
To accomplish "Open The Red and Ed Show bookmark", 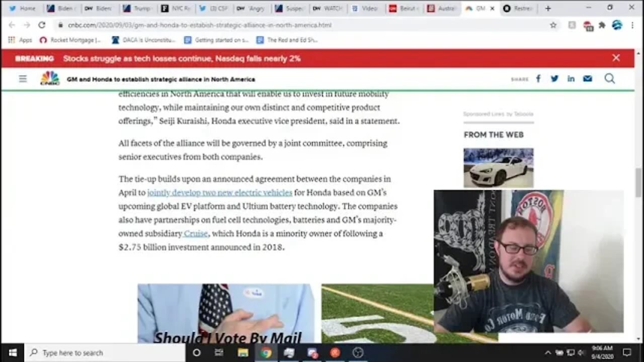I will pyautogui.click(x=287, y=40).
